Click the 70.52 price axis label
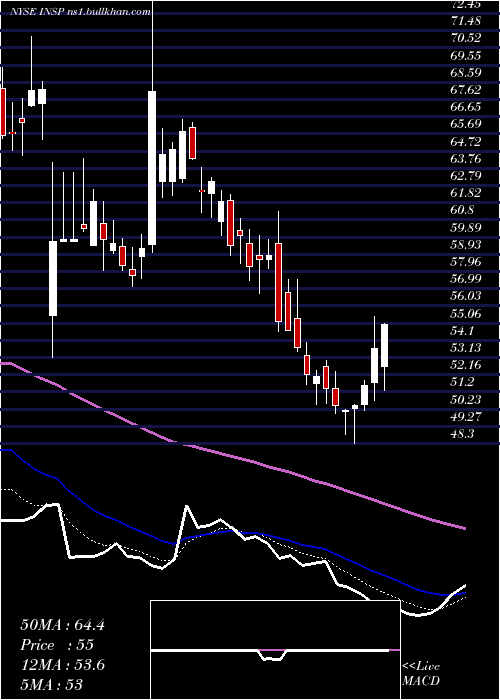Image resolution: width=500 pixels, height=700 pixels. coord(467,38)
